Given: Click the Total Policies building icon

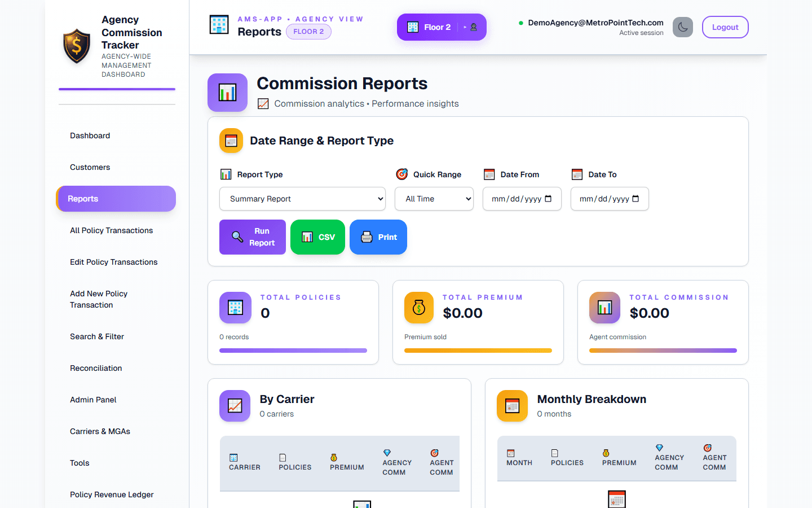Looking at the screenshot, I should (235, 308).
